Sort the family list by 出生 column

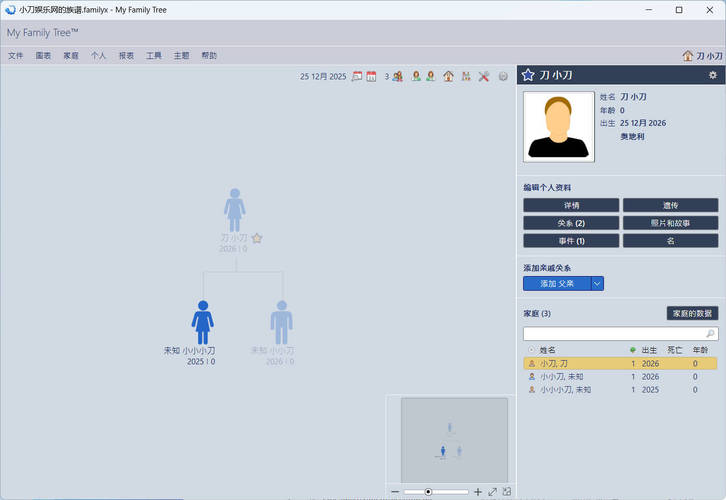pos(648,350)
